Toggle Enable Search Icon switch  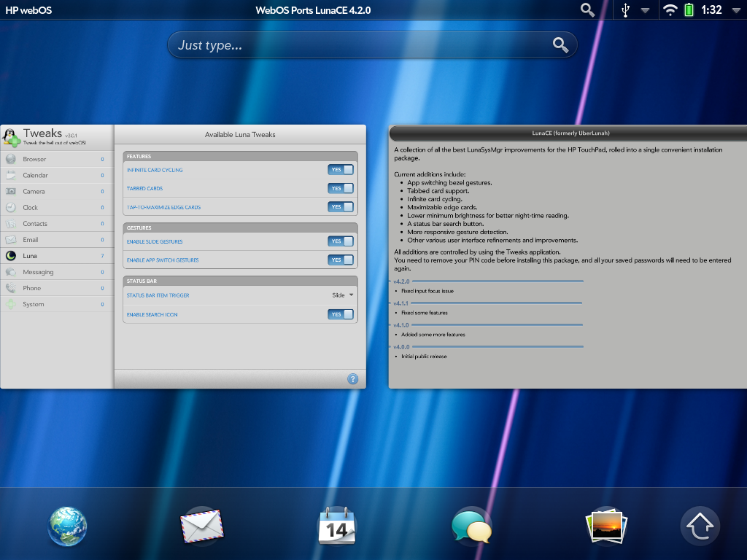341,314
